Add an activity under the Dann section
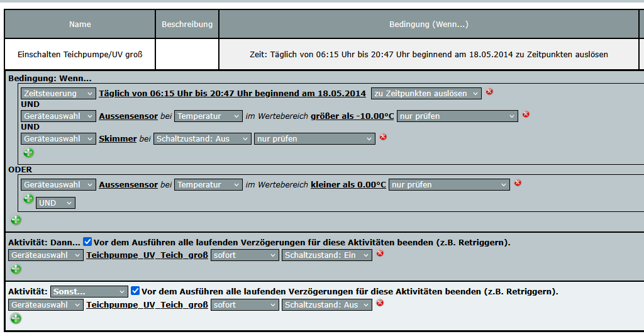Image resolution: width=644 pixels, height=334 pixels. pyautogui.click(x=16, y=269)
